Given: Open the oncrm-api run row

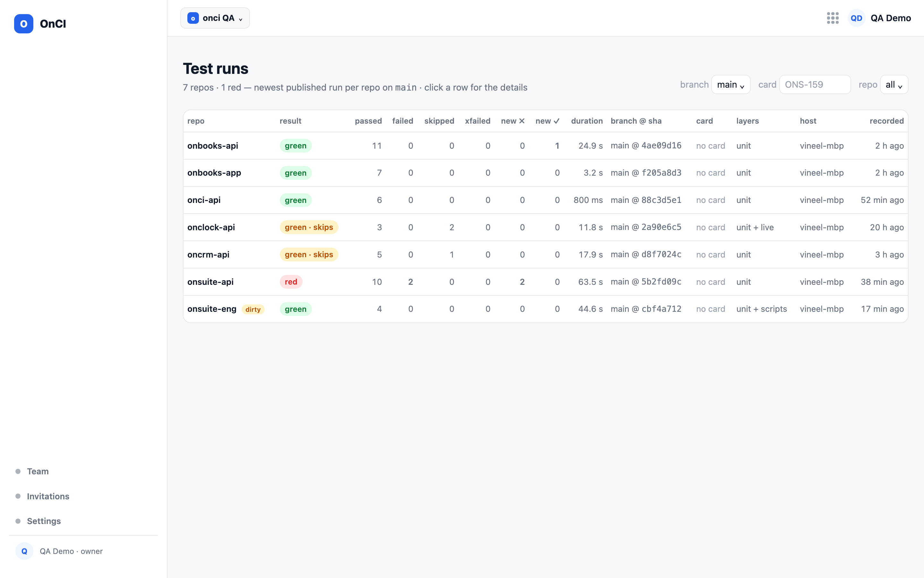Looking at the screenshot, I should pos(545,254).
